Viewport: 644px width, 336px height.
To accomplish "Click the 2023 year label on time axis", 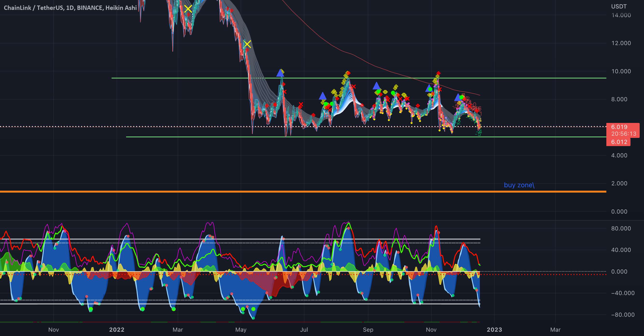I will (x=494, y=330).
